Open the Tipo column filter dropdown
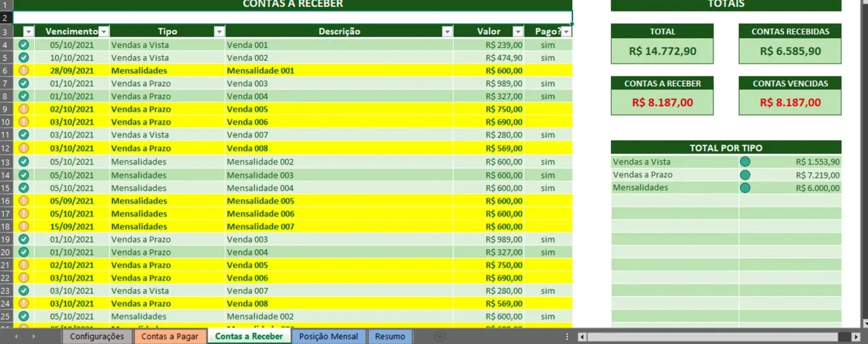Screen dimensions: 868x344 point(219,32)
